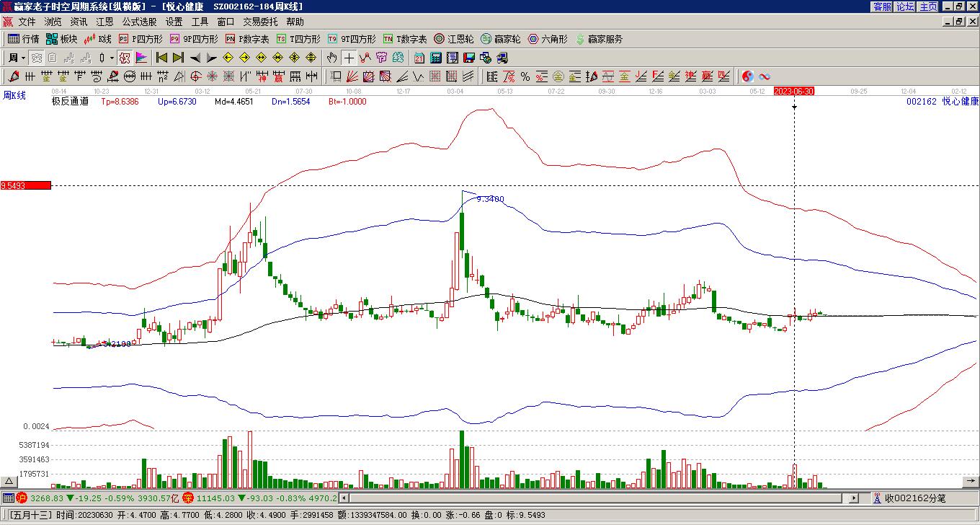
Task: Jump to first bar icon
Action: click(162, 58)
